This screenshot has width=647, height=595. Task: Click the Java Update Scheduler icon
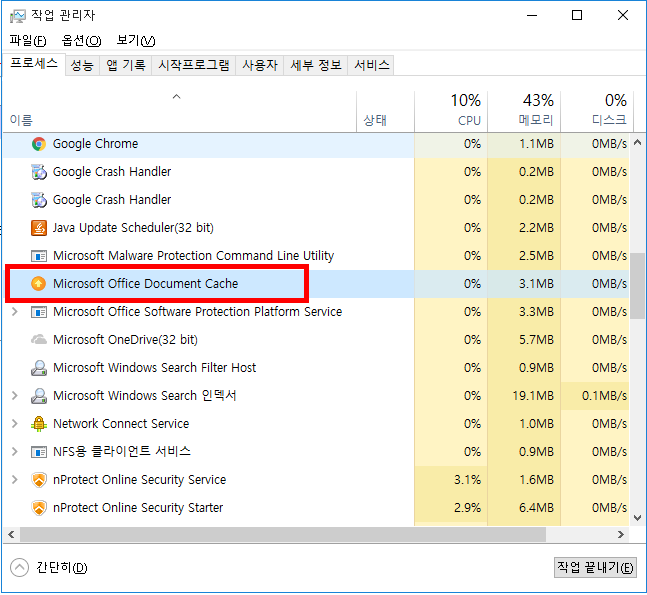[39, 228]
